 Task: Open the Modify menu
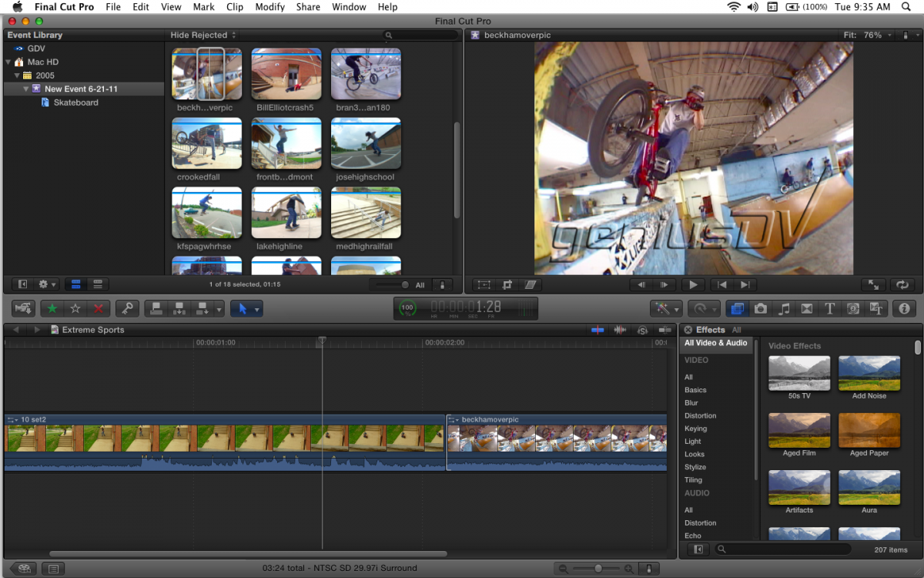(x=269, y=7)
